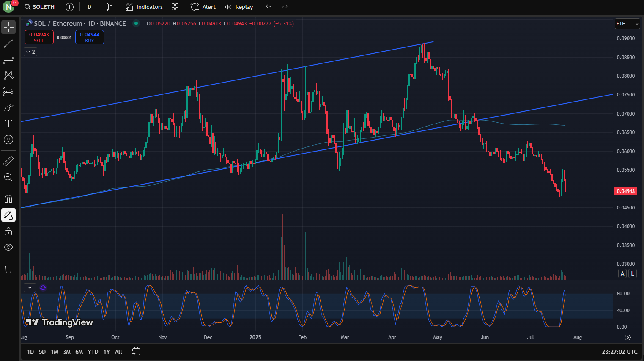Open the Fibonacci and Gann tools
The image size is (644, 361).
coord(8,59)
